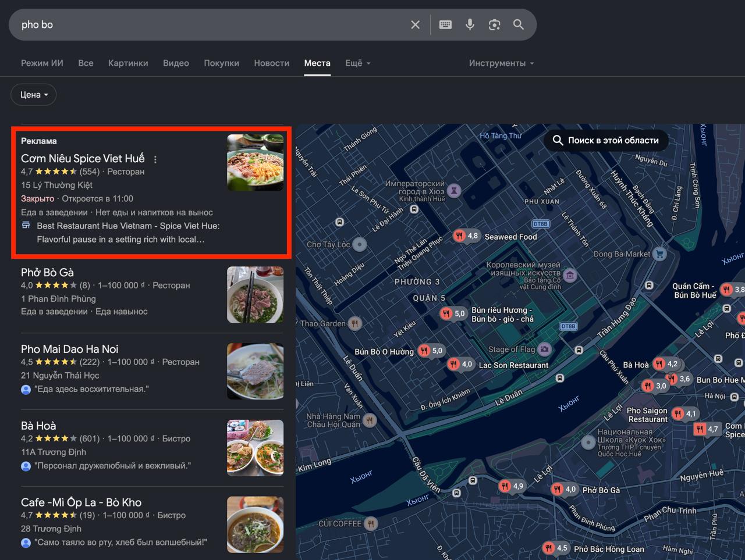
Task: Open the Цена price filter dropdown
Action: click(34, 95)
